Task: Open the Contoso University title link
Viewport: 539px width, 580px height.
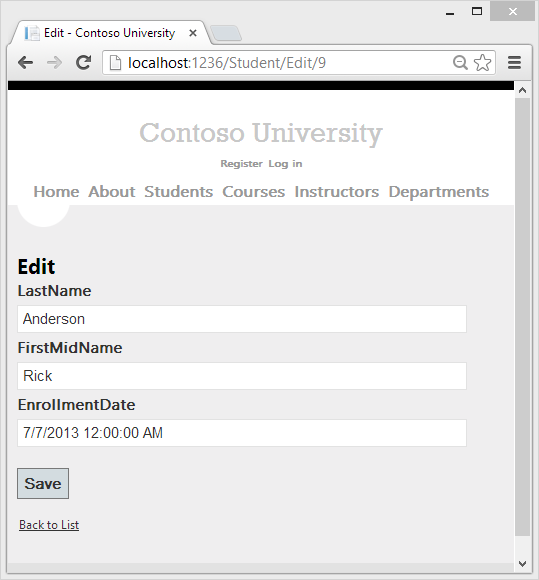Action: (x=261, y=133)
